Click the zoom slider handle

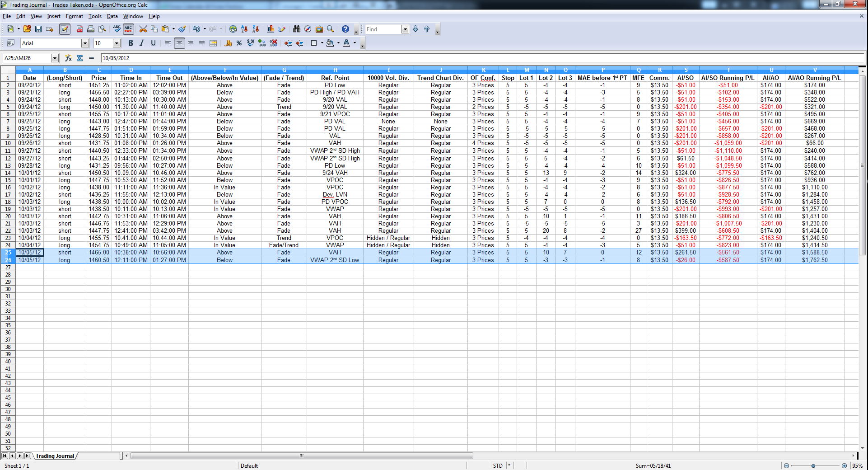click(x=813, y=465)
